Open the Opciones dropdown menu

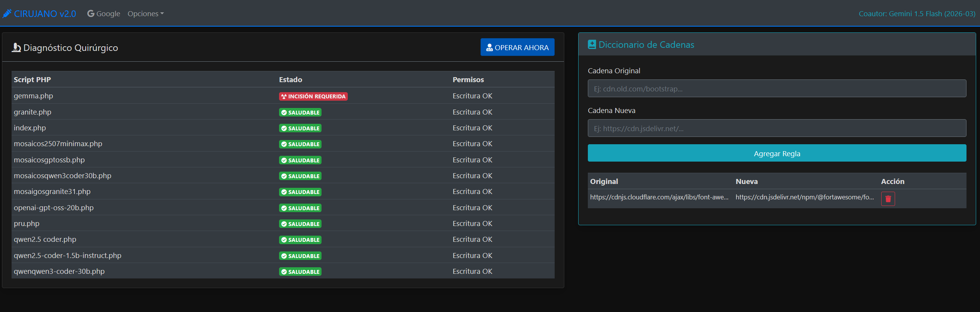[x=146, y=13]
